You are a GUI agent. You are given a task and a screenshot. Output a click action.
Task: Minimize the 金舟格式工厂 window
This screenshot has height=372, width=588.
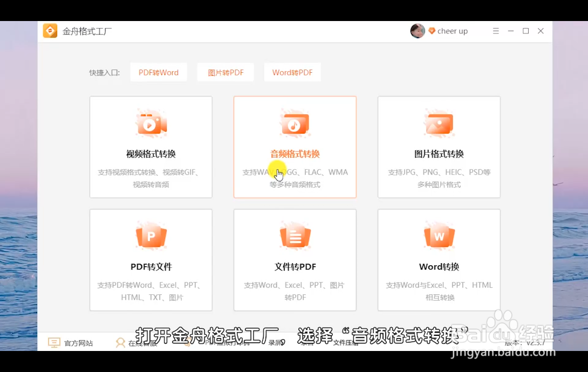(511, 31)
